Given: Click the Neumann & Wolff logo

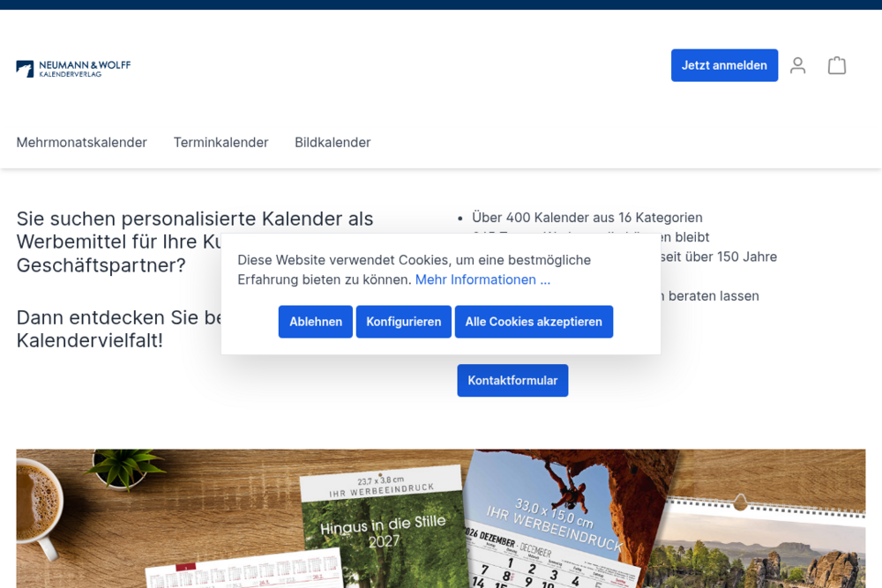Looking at the screenshot, I should click(73, 68).
